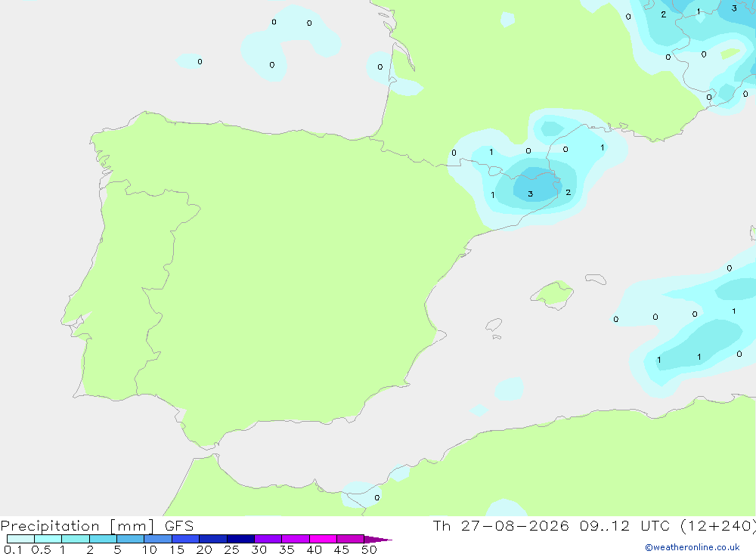Image resolution: width=756 pixels, height=554 pixels.
Task: Choose the 40–45 mm magenta legend swatch
Action: [x=323, y=539]
